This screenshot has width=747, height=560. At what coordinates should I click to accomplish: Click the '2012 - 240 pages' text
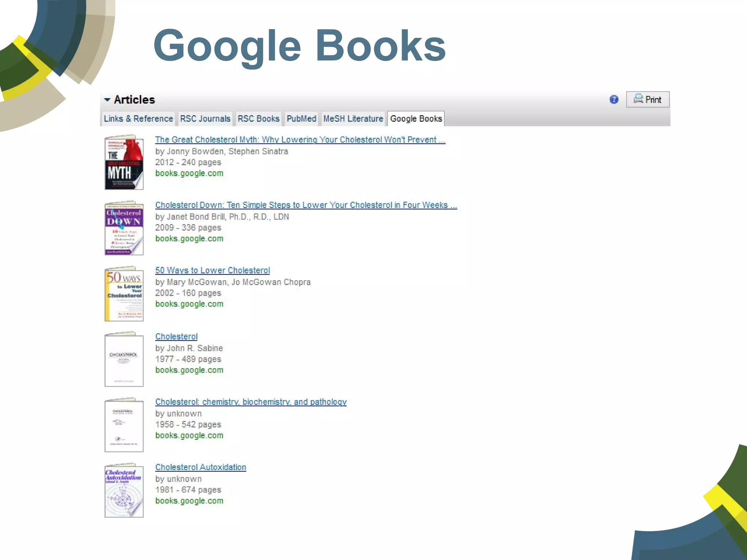click(x=188, y=162)
